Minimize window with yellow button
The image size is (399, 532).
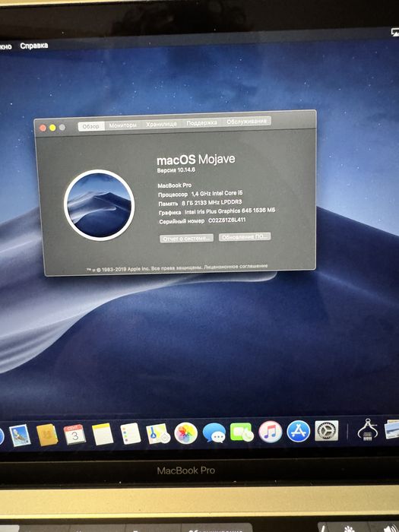52,128
